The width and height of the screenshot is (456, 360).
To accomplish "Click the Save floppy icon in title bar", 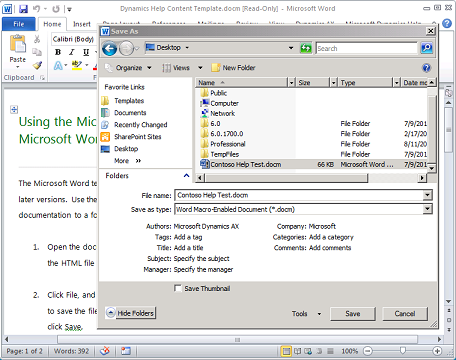I will 23,9.
